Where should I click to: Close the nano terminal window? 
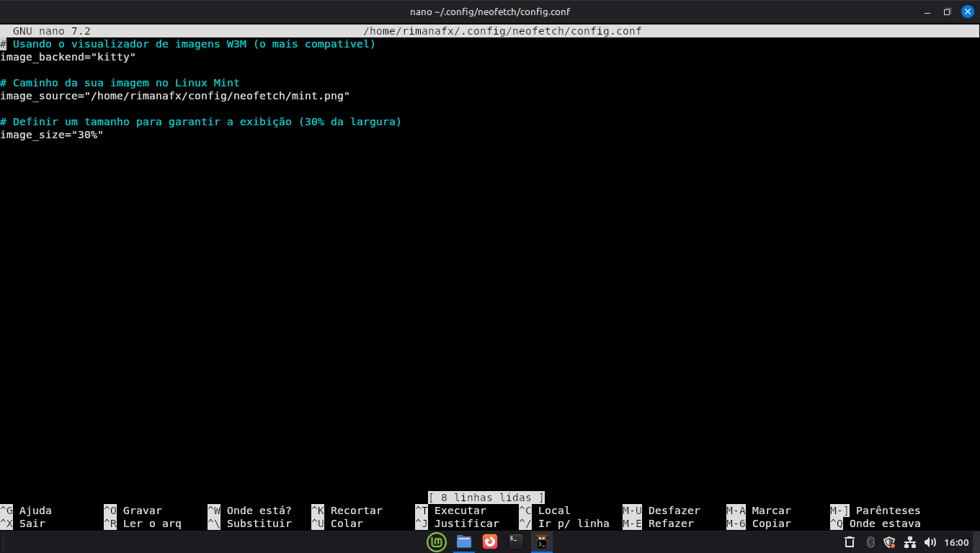pyautogui.click(x=966, y=12)
